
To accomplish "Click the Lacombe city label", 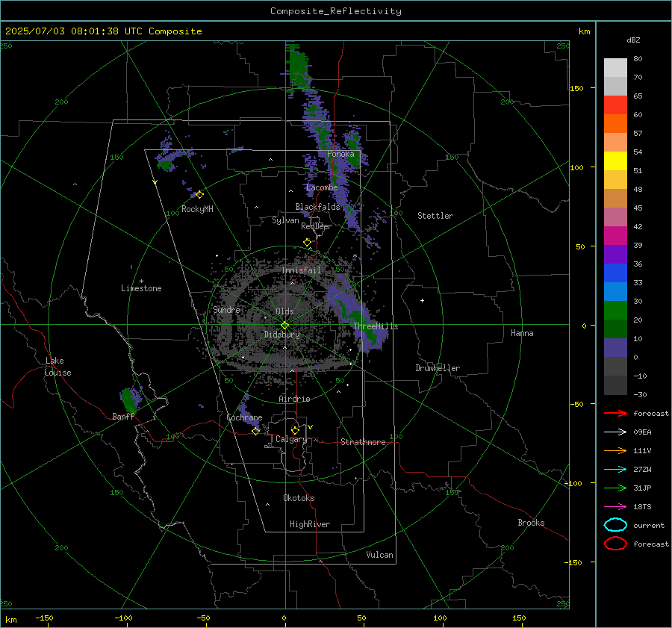I will point(322,187).
